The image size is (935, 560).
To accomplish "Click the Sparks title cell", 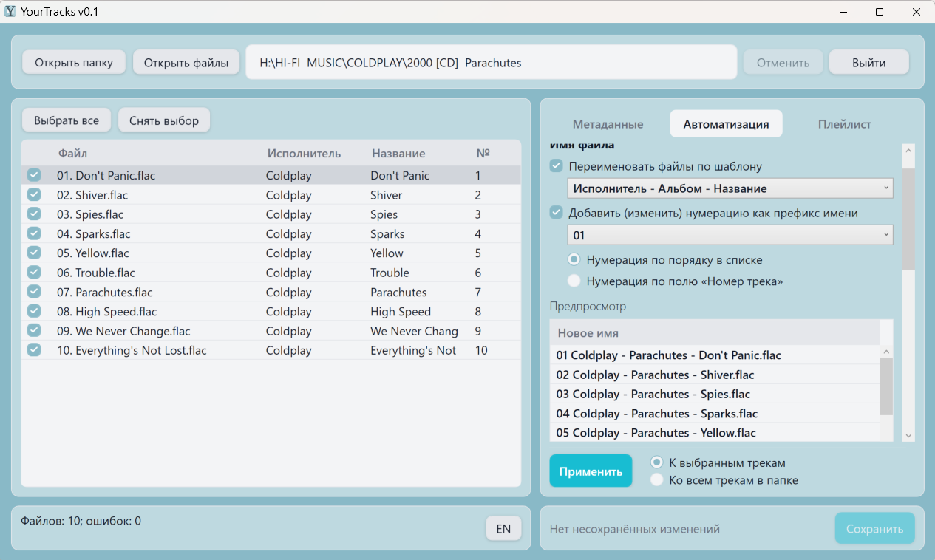I will pyautogui.click(x=387, y=233).
